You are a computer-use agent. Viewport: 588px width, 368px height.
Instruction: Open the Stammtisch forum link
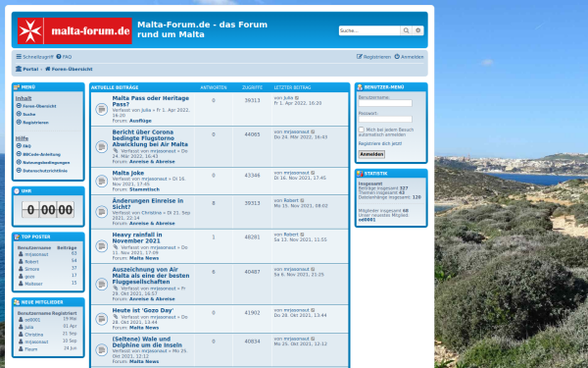(144, 189)
